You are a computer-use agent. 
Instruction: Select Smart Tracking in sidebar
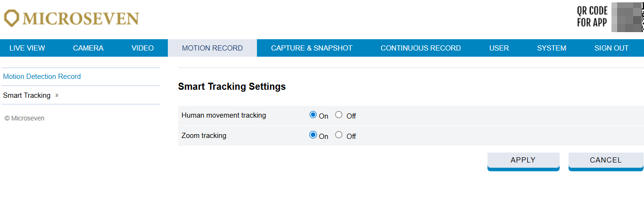(x=27, y=95)
